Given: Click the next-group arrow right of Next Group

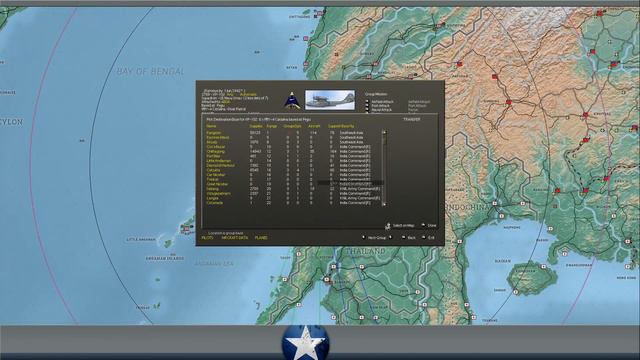Looking at the screenshot, I should tap(390, 237).
